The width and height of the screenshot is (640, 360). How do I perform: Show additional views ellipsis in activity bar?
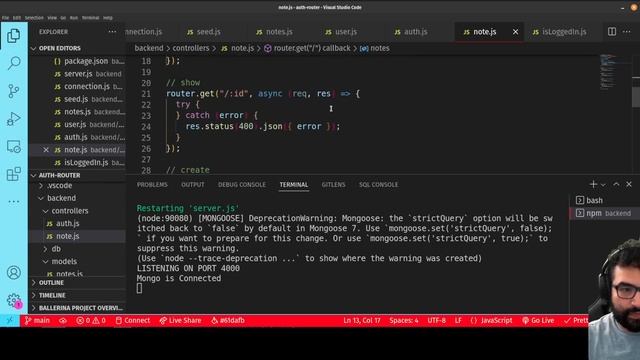13,201
